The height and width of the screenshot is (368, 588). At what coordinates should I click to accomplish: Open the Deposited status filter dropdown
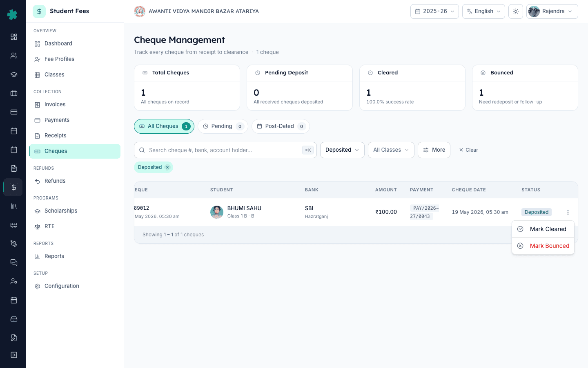(342, 150)
